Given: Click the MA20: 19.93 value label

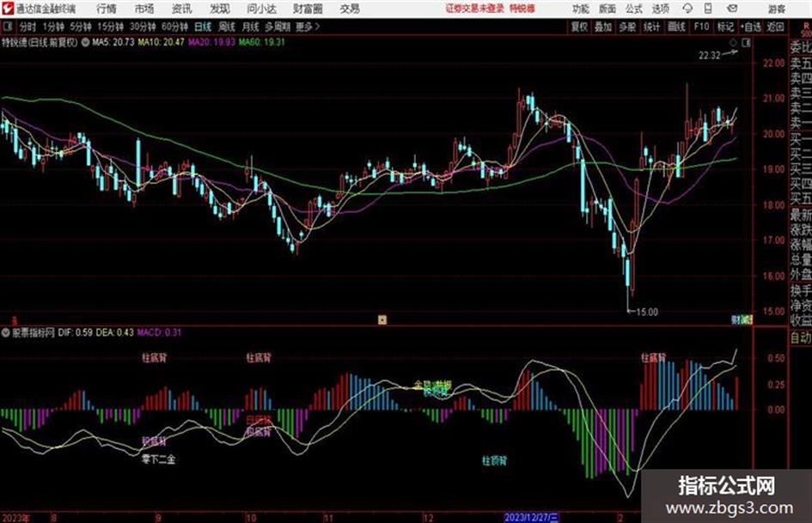Looking at the screenshot, I should (211, 42).
